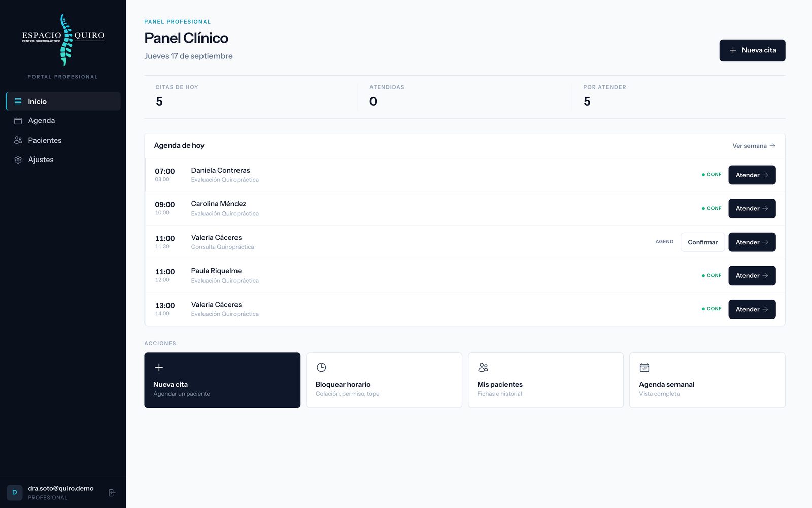Click the Pacientes people icon in sidebar
This screenshot has width=812, height=508.
coord(18,140)
